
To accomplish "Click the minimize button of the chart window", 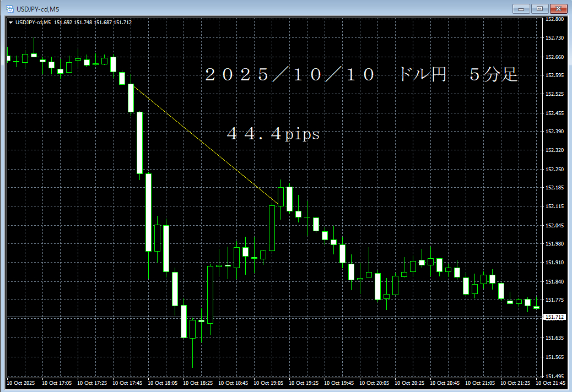I will 521,9.
